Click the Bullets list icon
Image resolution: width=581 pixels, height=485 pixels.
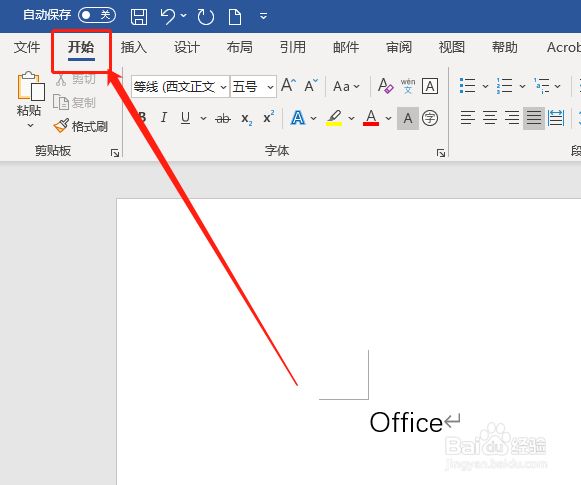[468, 86]
